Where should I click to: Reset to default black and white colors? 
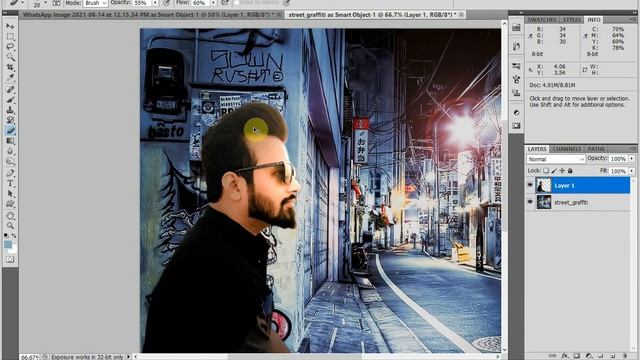[x=6, y=236]
